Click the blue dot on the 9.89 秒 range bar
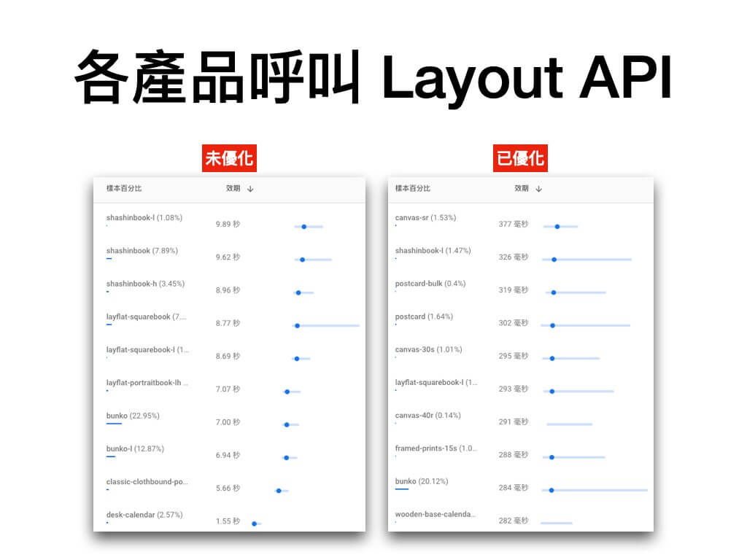The height and width of the screenshot is (560, 747). pos(304,227)
